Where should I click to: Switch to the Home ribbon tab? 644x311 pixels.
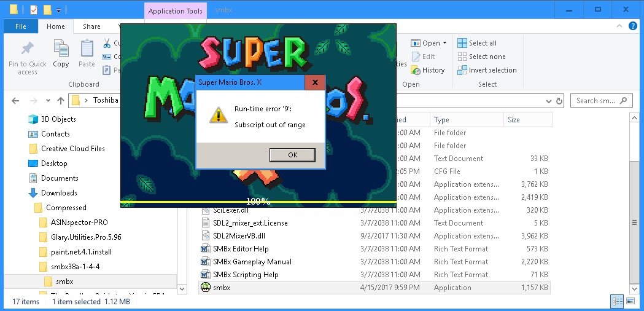click(x=55, y=26)
